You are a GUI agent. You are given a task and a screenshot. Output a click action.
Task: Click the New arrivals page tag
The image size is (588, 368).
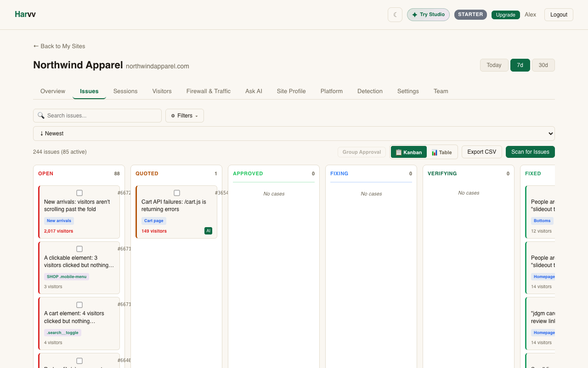[59, 221]
